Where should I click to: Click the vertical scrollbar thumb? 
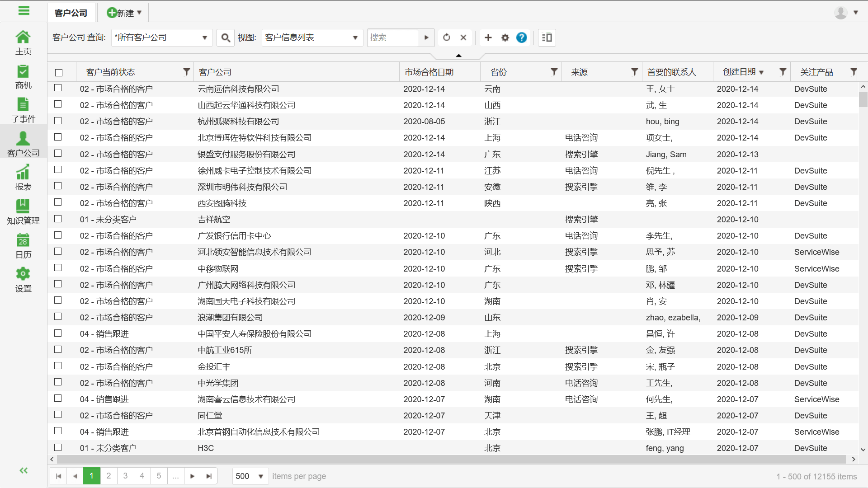pos(863,99)
